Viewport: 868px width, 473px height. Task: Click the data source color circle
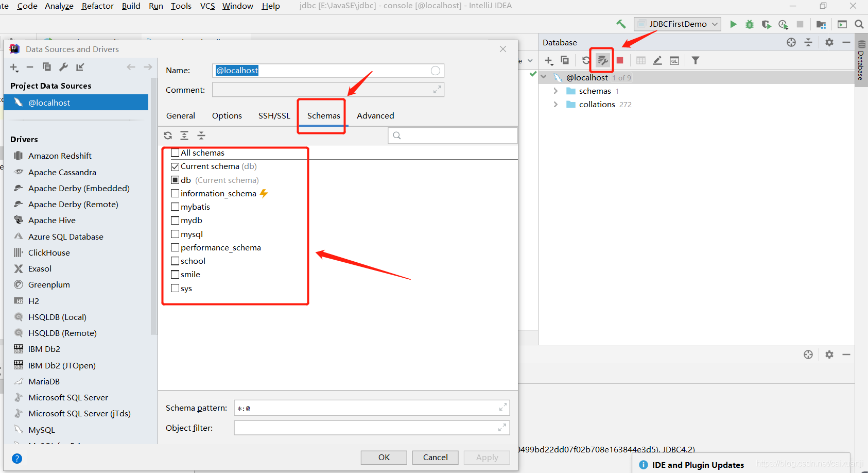pos(436,71)
